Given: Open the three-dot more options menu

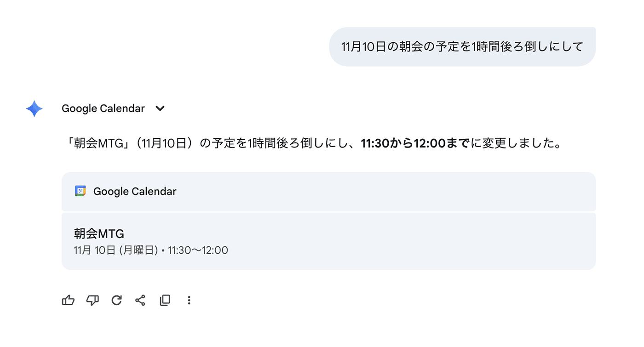Looking at the screenshot, I should (189, 301).
